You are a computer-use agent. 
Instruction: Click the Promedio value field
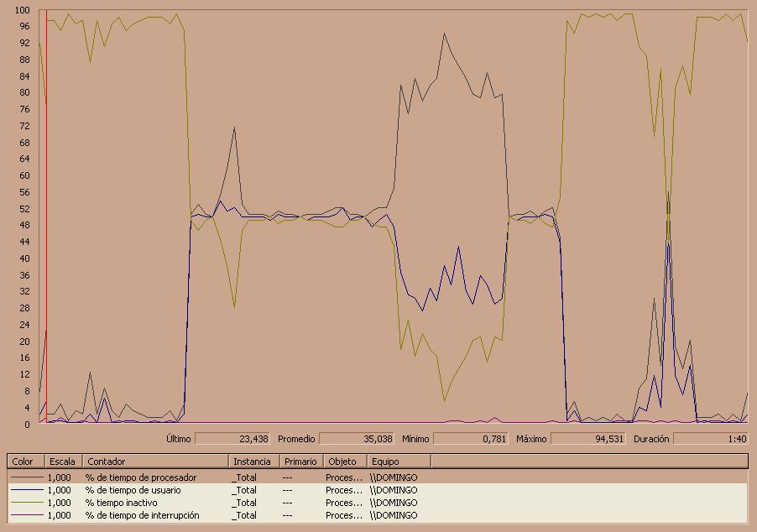tap(357, 438)
